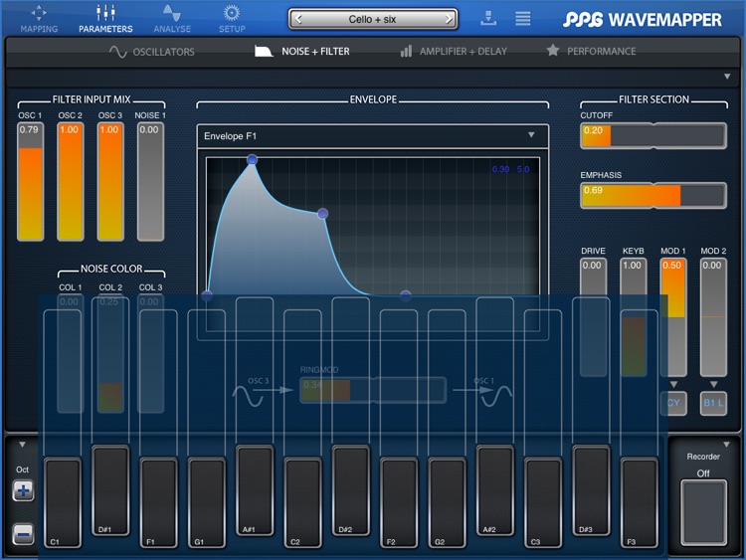
Task: Play the C2 key
Action: tap(302, 502)
